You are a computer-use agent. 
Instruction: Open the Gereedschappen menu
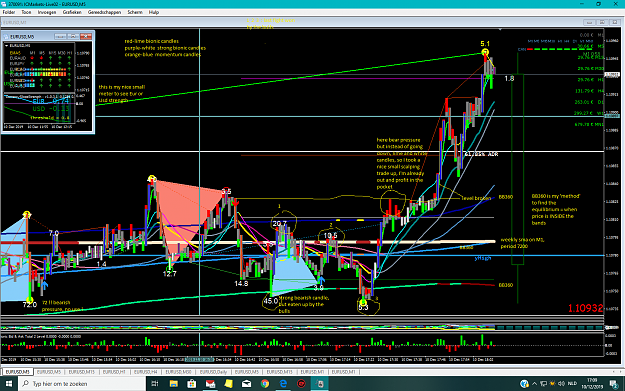pyautogui.click(x=104, y=12)
